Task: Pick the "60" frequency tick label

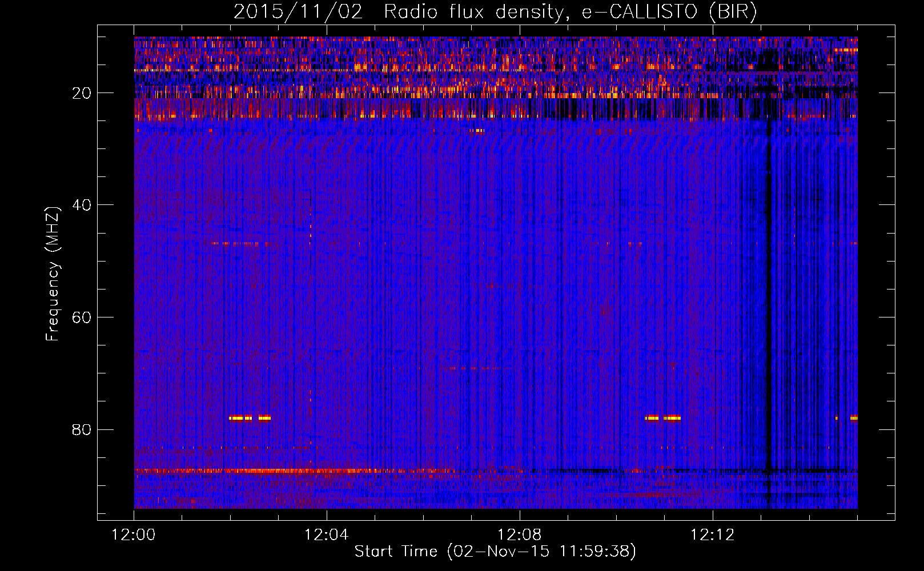Action: (82, 317)
